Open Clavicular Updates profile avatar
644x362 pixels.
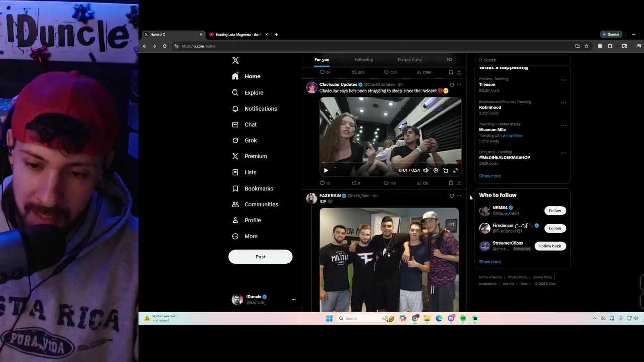[312, 87]
